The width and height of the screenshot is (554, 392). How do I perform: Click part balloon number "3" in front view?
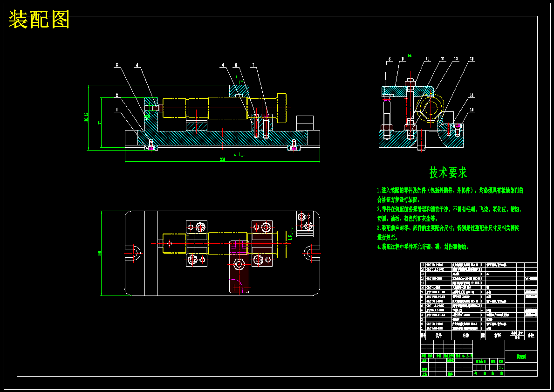tap(117, 65)
